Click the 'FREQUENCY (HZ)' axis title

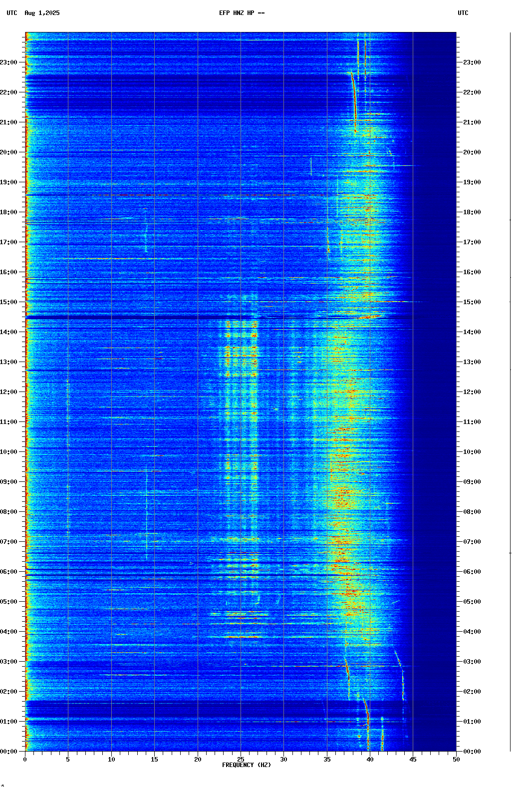tap(247, 765)
